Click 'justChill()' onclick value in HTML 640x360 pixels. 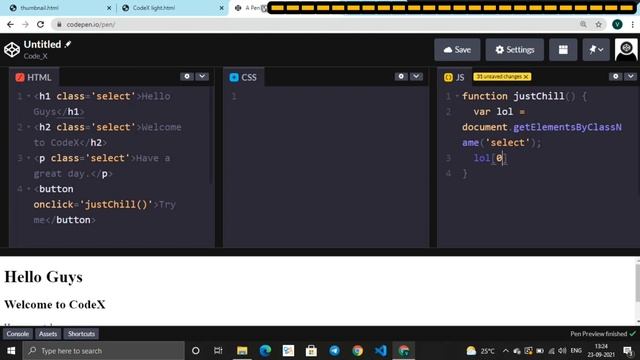(116, 204)
